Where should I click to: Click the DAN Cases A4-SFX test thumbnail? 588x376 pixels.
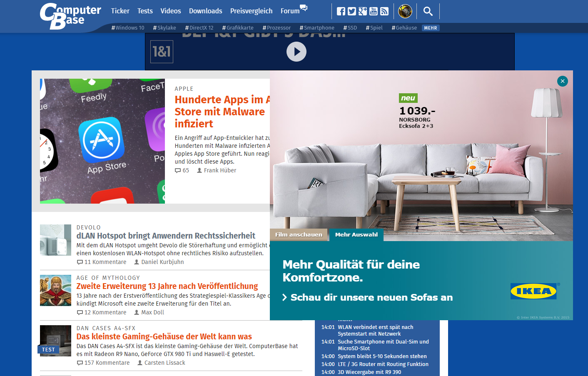[55, 341]
